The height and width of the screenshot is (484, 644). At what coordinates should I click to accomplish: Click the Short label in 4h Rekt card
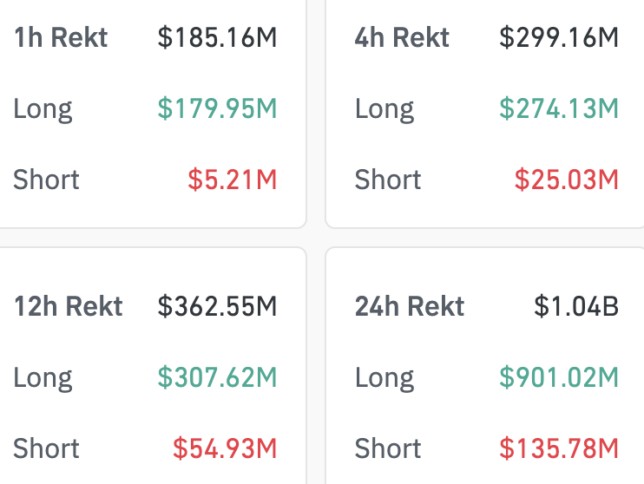click(387, 180)
